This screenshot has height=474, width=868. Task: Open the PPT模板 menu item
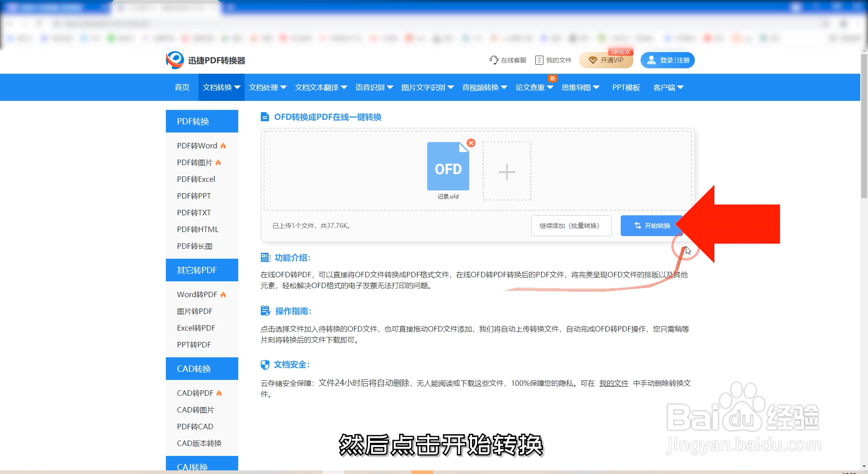click(x=626, y=87)
